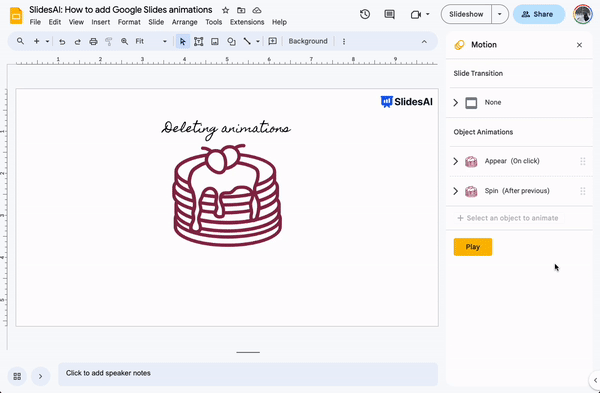Open the Insert menu

point(101,22)
